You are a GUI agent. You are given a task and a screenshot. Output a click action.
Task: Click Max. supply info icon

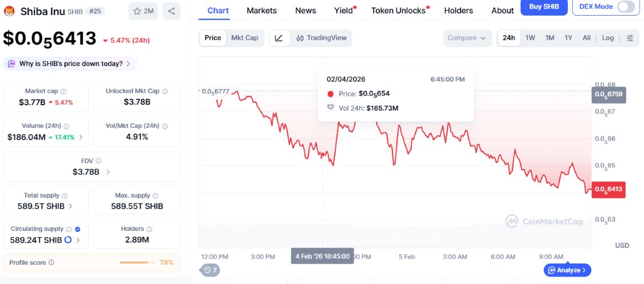[x=156, y=196]
